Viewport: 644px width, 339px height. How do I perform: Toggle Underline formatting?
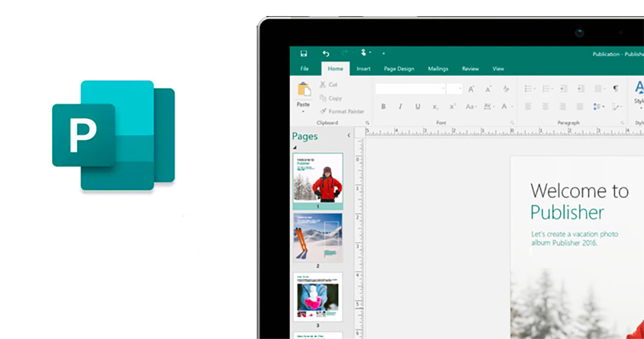(x=417, y=106)
